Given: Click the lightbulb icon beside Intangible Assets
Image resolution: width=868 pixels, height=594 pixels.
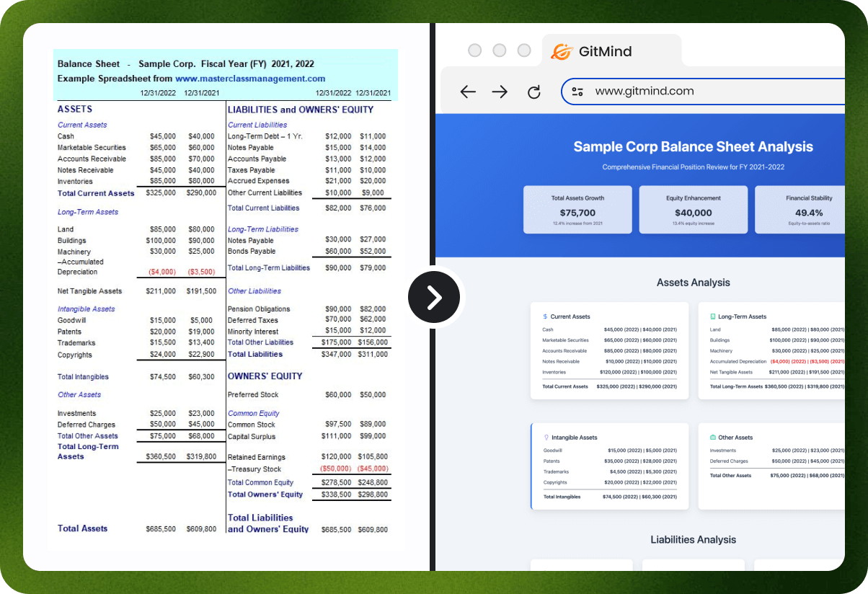Looking at the screenshot, I should 546,438.
